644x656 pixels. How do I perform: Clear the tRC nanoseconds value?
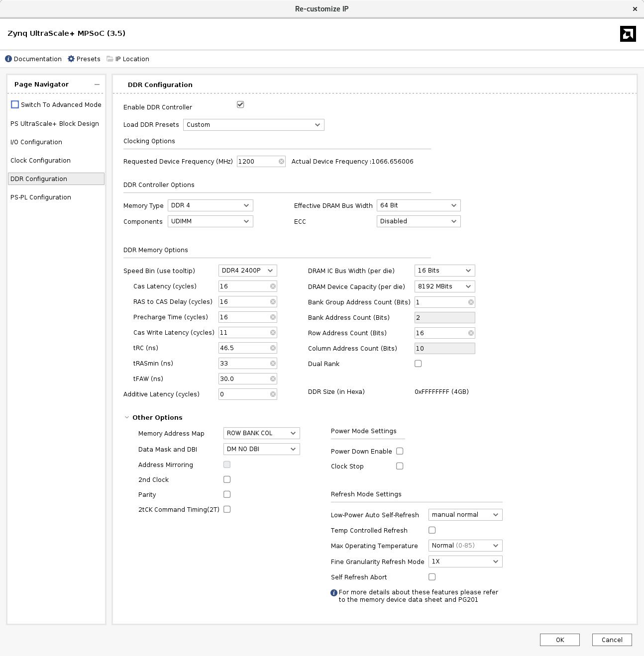click(x=272, y=348)
